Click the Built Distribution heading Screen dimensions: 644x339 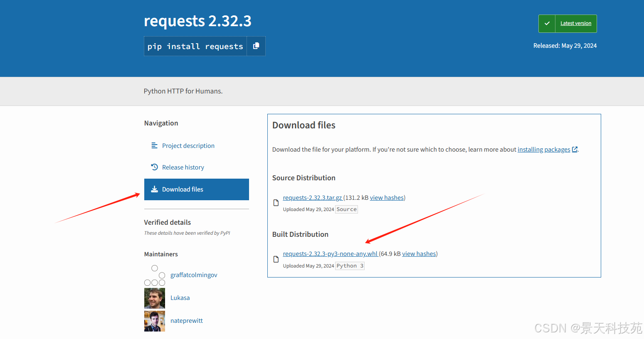[x=300, y=234]
